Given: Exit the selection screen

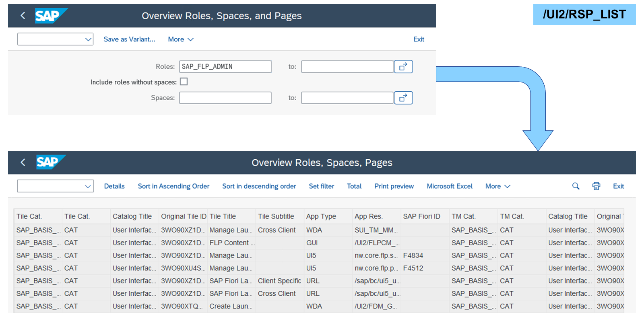Looking at the screenshot, I should [419, 39].
